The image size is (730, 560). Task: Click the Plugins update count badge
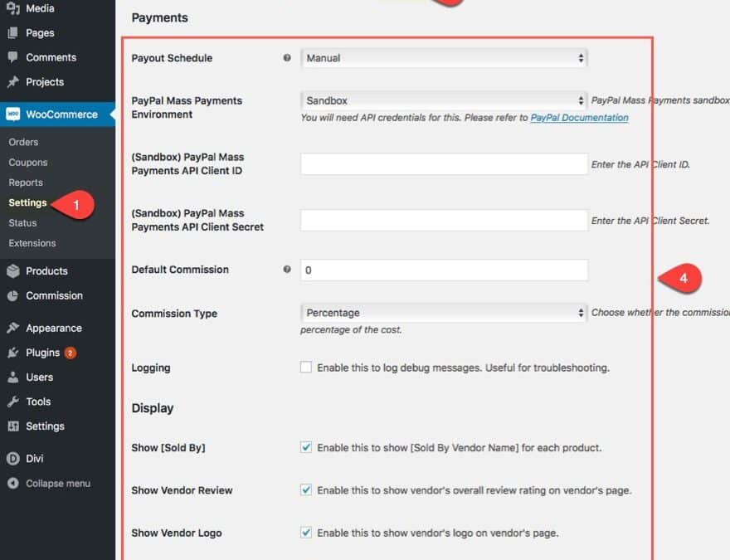point(70,353)
